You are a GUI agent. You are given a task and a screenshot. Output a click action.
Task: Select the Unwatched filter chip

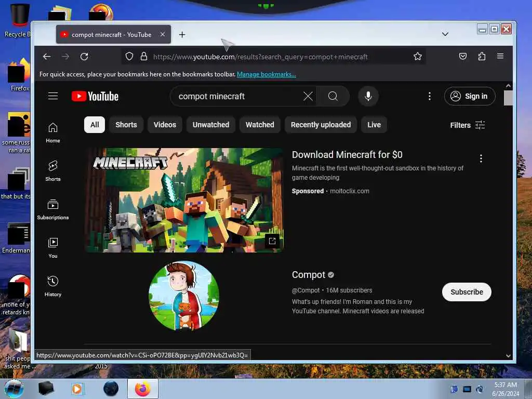pos(211,125)
